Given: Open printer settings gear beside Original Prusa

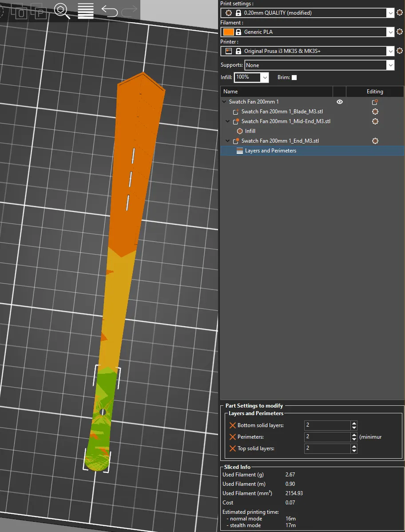Looking at the screenshot, I should point(399,51).
